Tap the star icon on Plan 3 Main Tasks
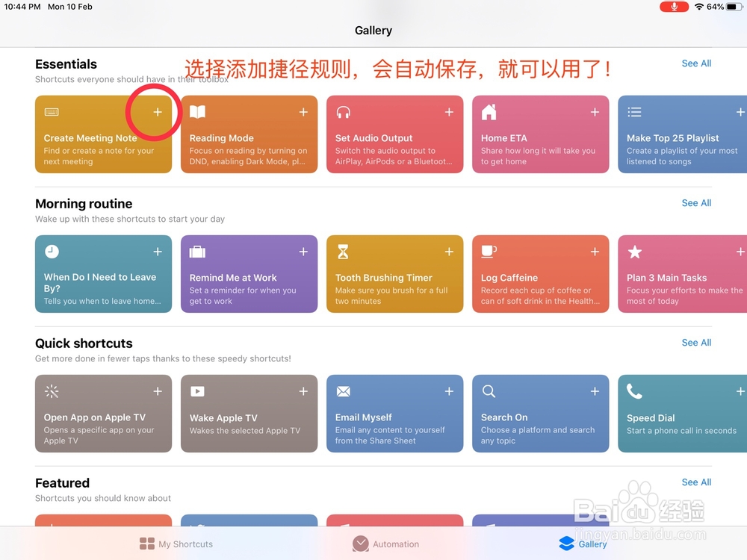The width and height of the screenshot is (747, 560). [634, 252]
